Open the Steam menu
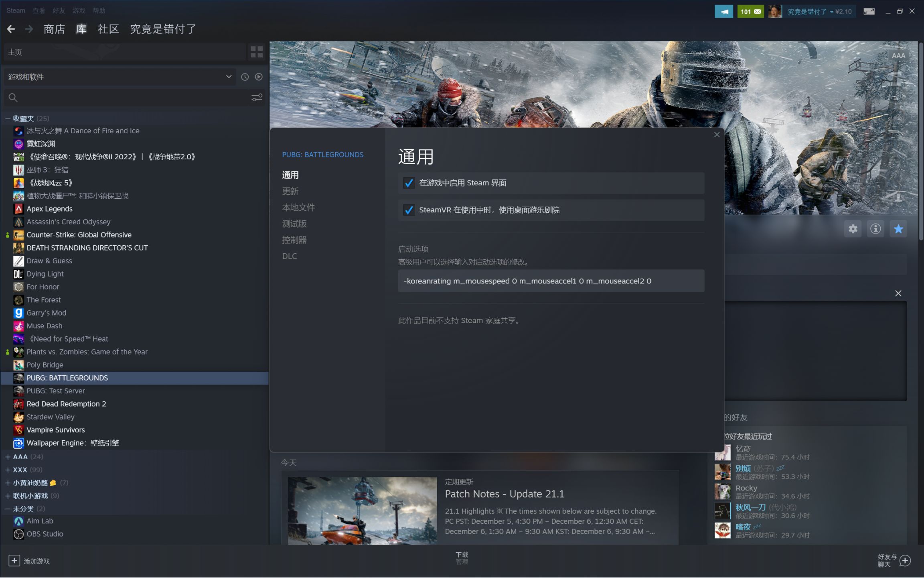 [16, 10]
